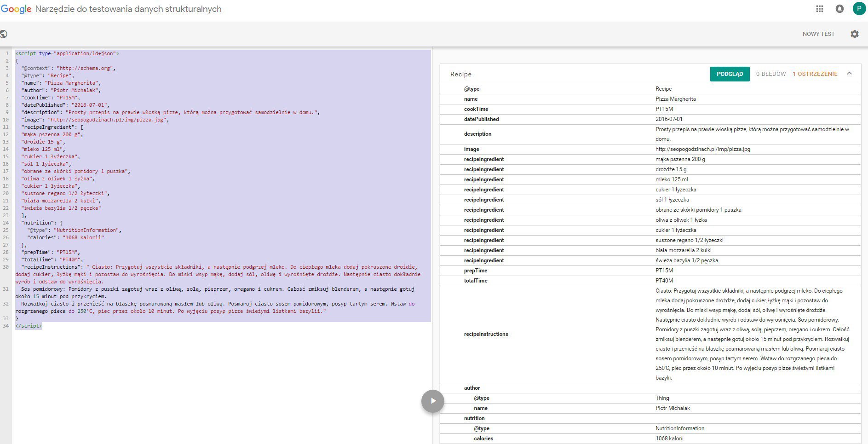Collapse the Recipe results panel chevron

click(849, 74)
